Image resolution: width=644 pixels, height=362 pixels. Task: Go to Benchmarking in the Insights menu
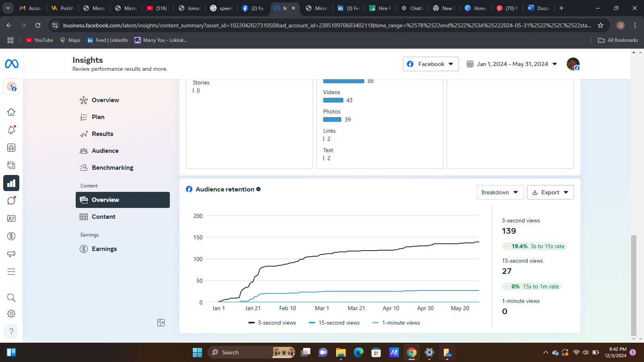pyautogui.click(x=112, y=168)
